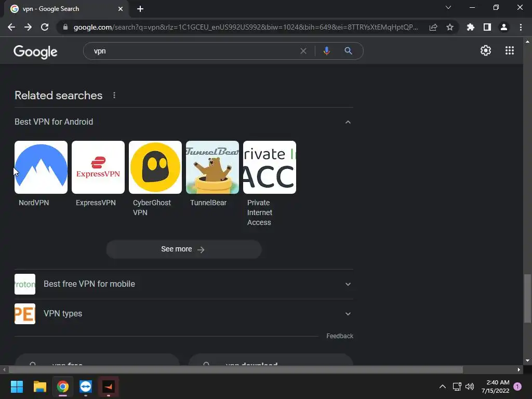The width and height of the screenshot is (532, 399).
Task: Open the Windows Start menu
Action: (x=17, y=387)
